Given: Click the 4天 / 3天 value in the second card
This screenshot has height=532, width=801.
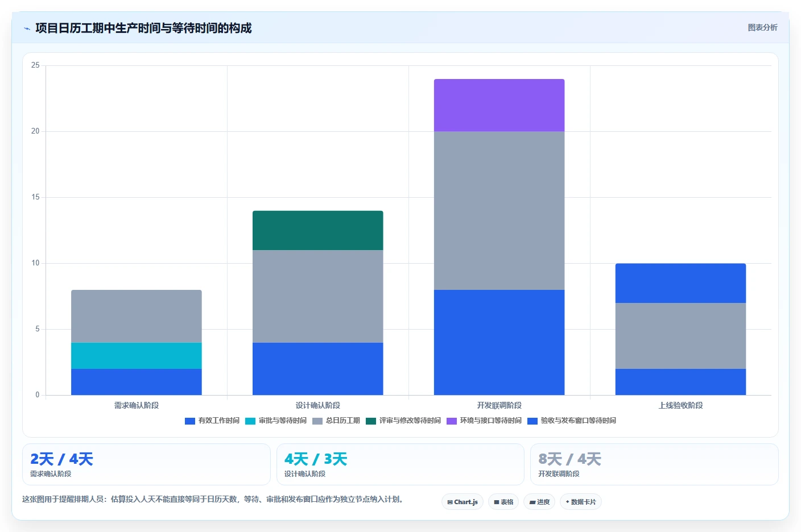Looking at the screenshot, I should pyautogui.click(x=316, y=459).
